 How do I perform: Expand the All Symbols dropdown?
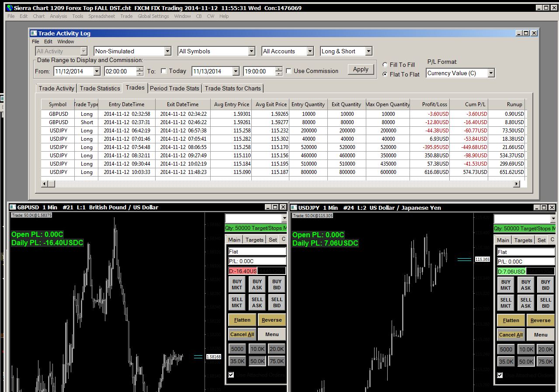[216, 51]
